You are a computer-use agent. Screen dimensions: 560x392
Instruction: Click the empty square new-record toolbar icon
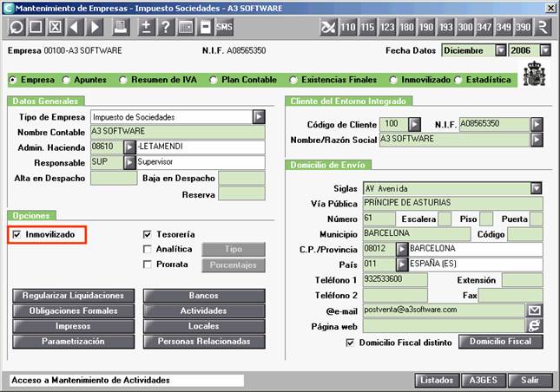(x=36, y=27)
